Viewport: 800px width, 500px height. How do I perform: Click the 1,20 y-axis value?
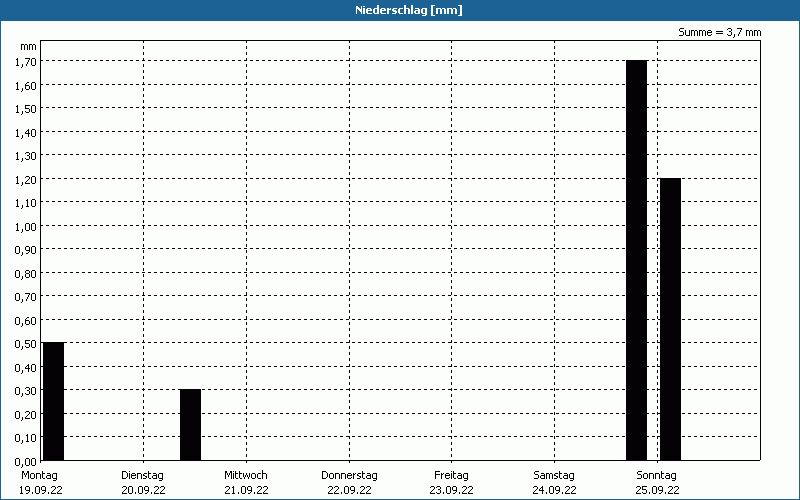[x=26, y=180]
